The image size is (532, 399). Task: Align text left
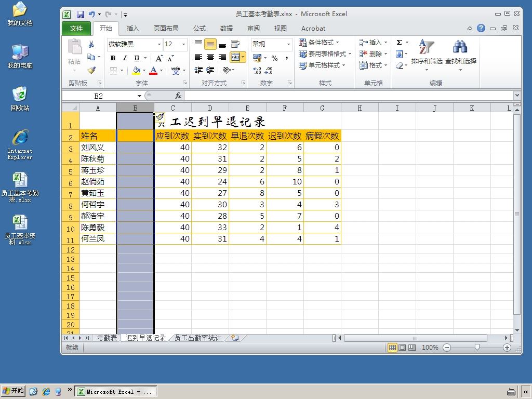[x=198, y=57]
